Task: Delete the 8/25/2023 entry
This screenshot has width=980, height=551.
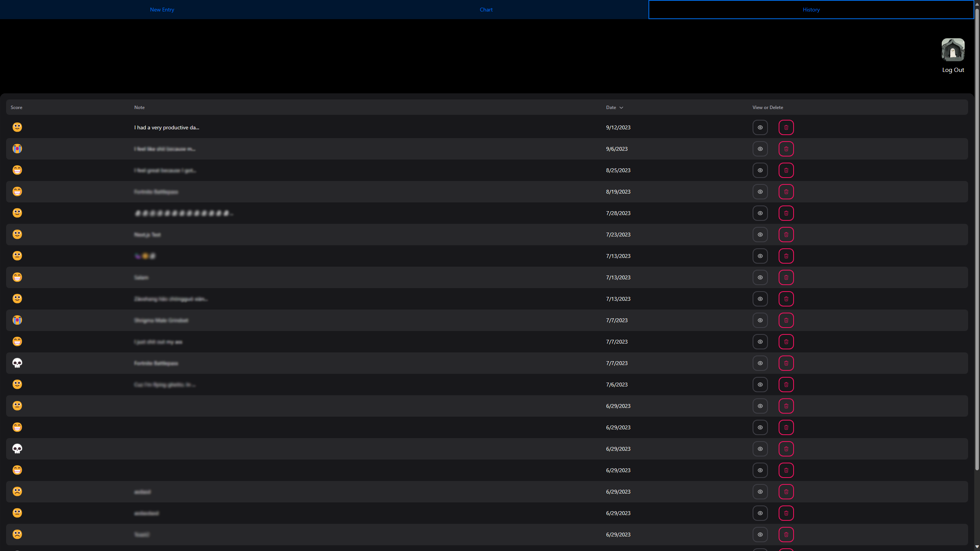Action: pos(786,170)
